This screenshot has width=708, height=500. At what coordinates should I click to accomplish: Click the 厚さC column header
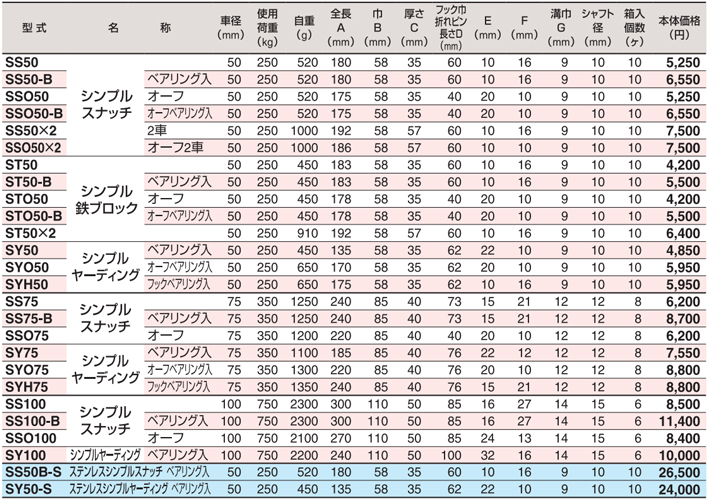[x=414, y=28]
